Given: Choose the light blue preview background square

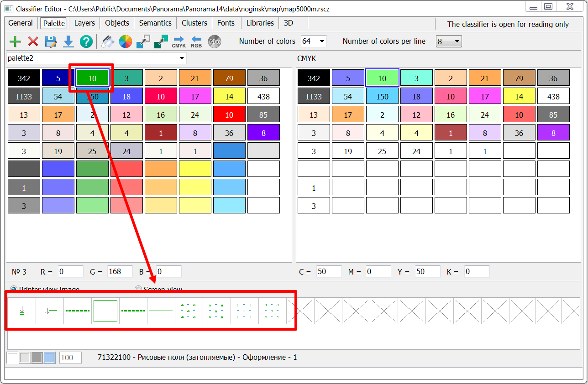Looking at the screenshot, I should (x=50, y=358).
